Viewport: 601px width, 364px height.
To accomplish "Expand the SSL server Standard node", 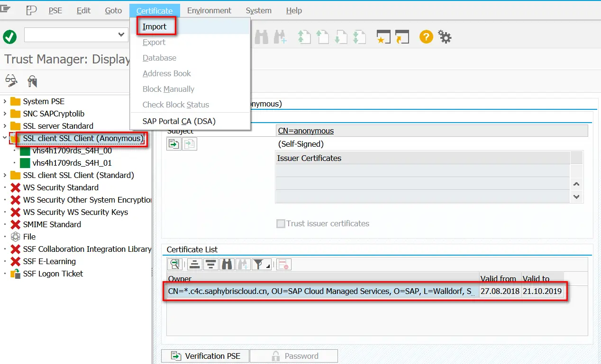I will pos(5,126).
